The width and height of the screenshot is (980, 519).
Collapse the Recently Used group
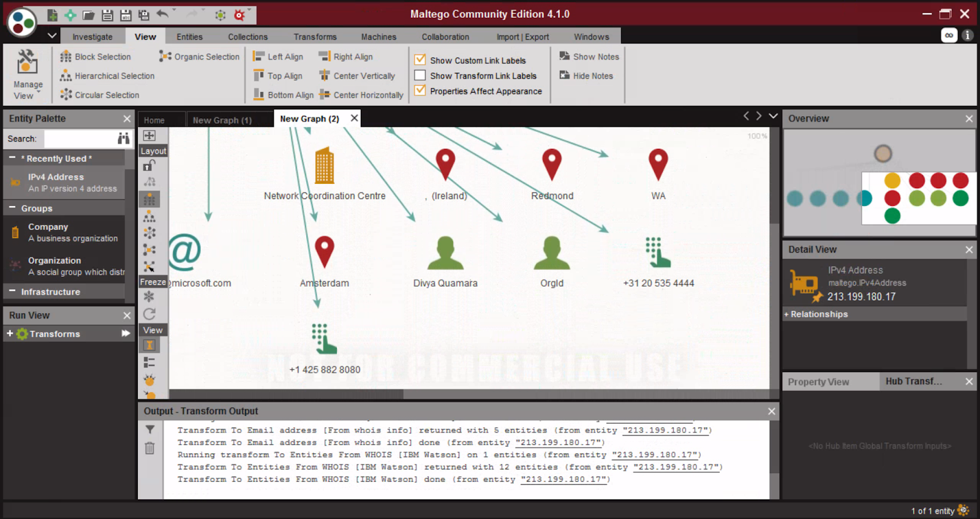coord(12,158)
